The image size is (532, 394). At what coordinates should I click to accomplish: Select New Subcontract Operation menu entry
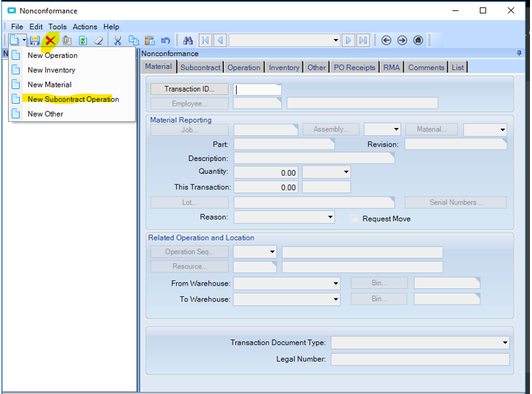[73, 99]
